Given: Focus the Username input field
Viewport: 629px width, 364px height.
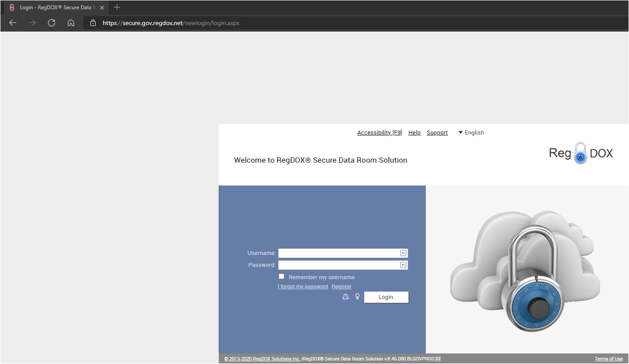Looking at the screenshot, I should tap(343, 253).
